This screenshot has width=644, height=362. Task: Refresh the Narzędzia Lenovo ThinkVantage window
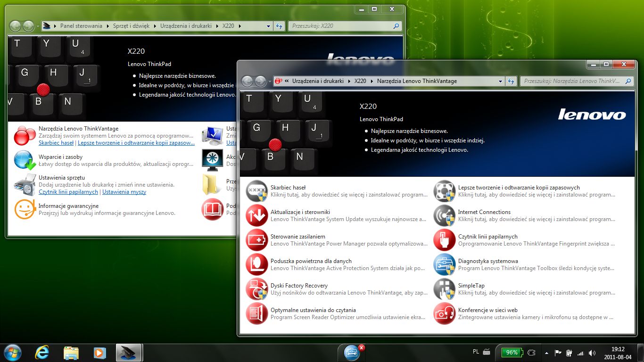click(511, 81)
